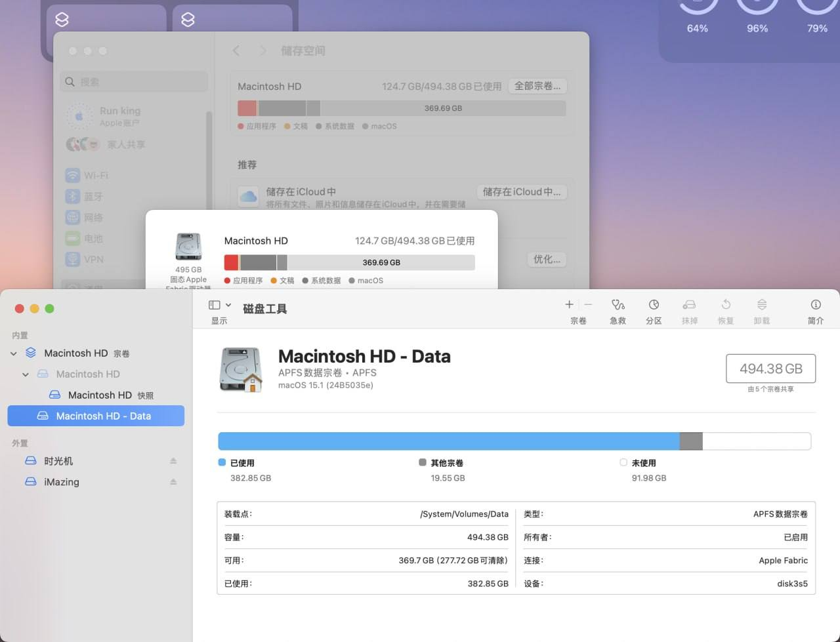This screenshot has width=840, height=642.
Task: Click the 未使用 white legend swatch
Action: (623, 462)
